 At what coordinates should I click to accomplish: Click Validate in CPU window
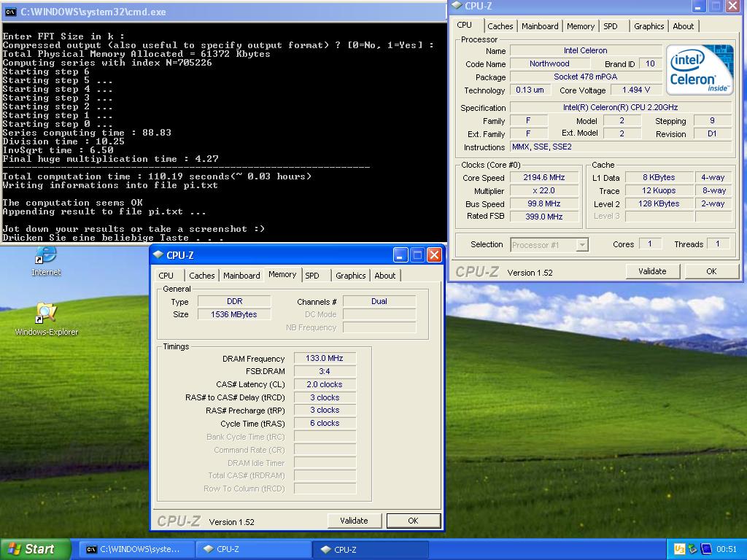point(652,271)
